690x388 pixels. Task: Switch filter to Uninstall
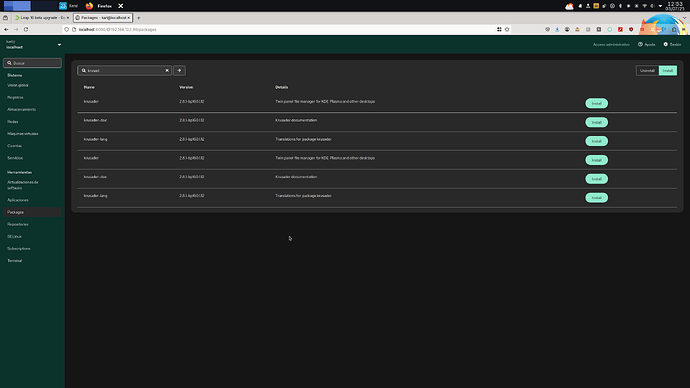(x=647, y=70)
